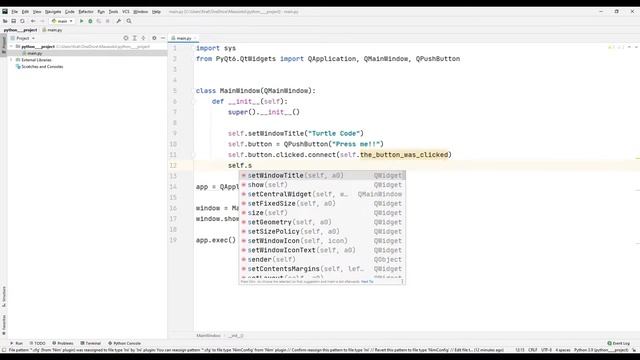This screenshot has height=360, width=640.
Task: Open the Code menu
Action: [x=70, y=12]
